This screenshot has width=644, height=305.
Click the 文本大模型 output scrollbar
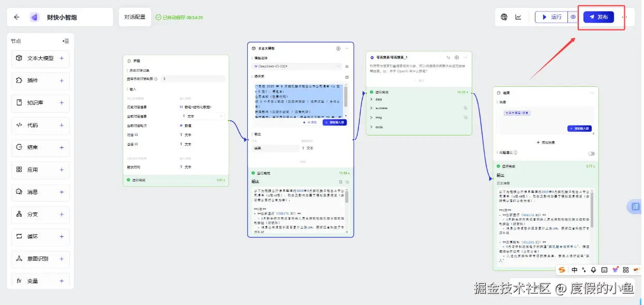pos(347,196)
